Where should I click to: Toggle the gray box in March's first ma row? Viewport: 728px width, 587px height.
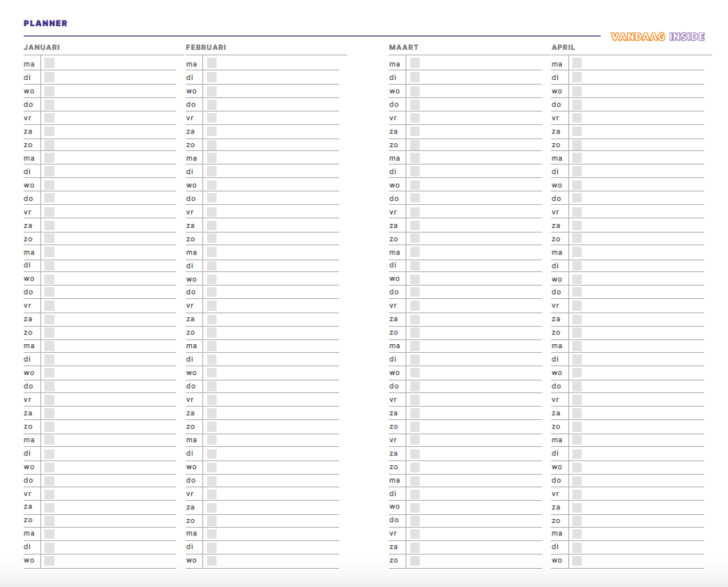(415, 63)
